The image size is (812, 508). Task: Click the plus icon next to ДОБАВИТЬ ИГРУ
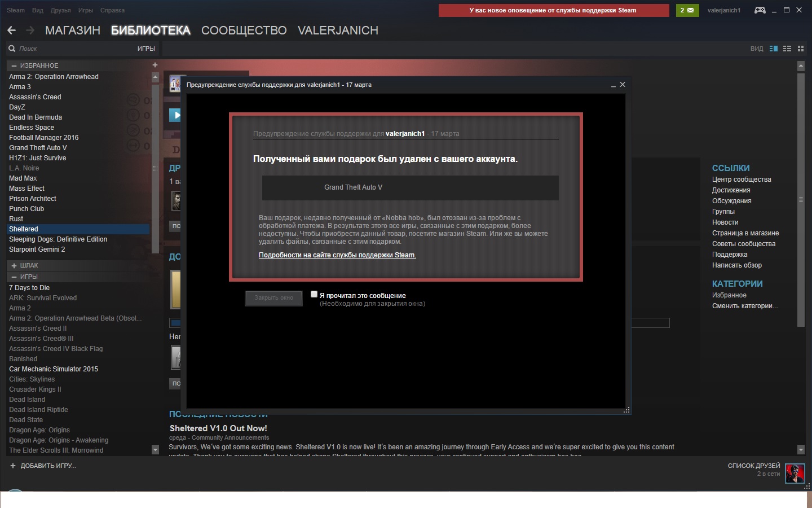13,466
